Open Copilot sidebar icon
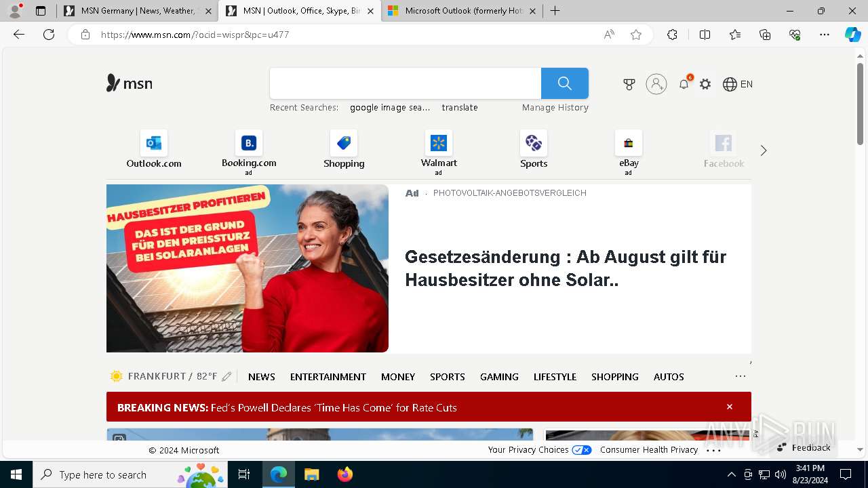 tap(853, 35)
